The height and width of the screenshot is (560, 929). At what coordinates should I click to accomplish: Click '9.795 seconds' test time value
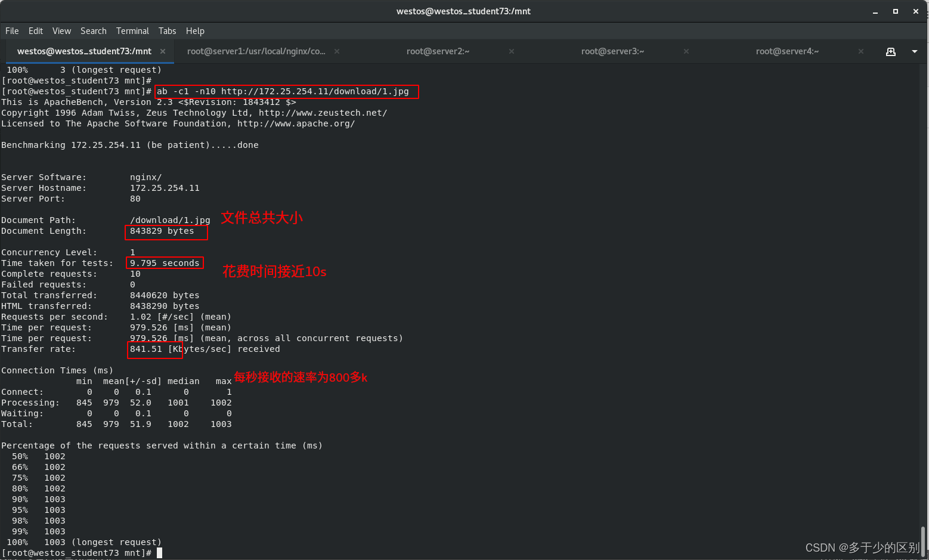(x=165, y=263)
